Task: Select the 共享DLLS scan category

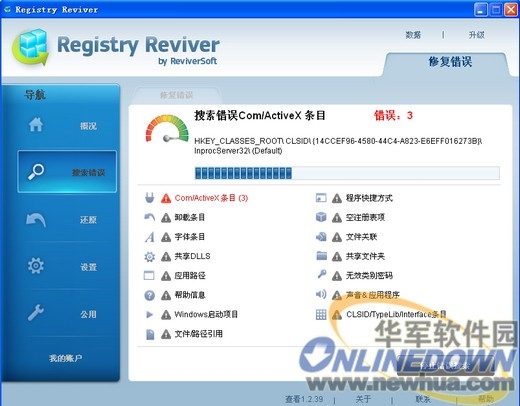Action: point(192,256)
